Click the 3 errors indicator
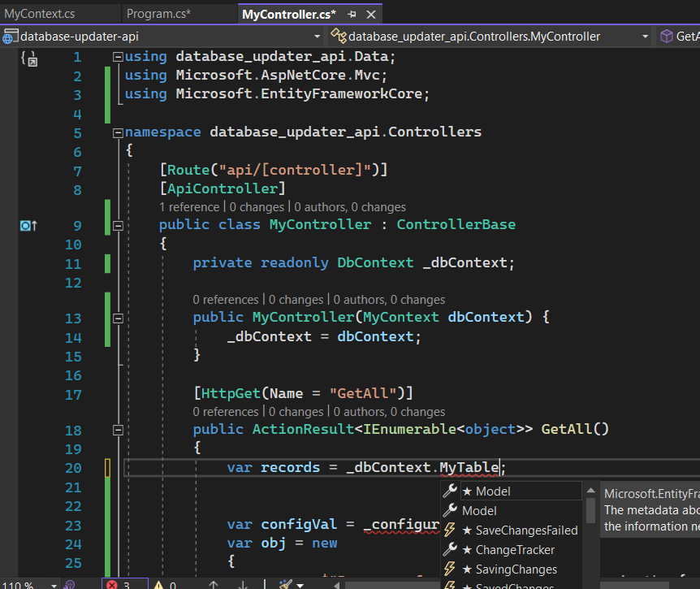 [x=124, y=584]
